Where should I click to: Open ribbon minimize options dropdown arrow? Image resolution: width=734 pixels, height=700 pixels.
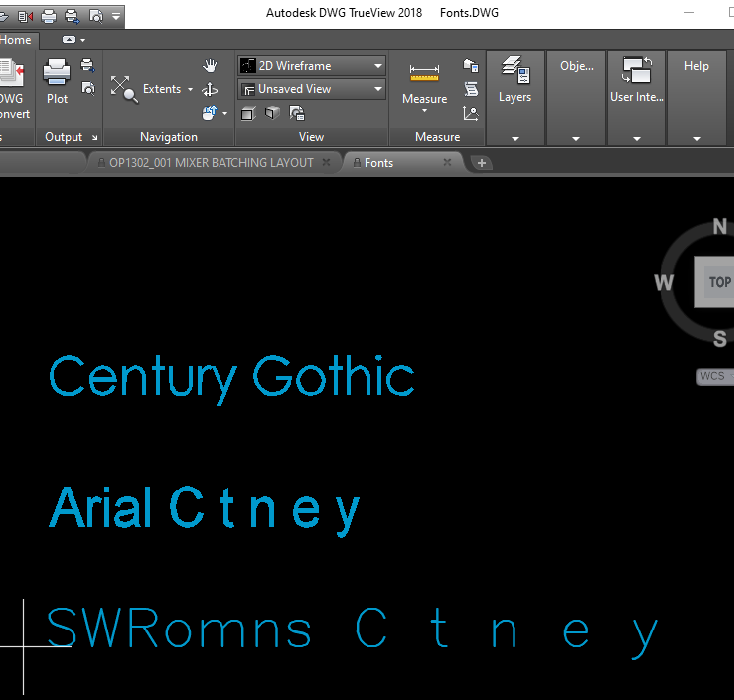[83, 41]
